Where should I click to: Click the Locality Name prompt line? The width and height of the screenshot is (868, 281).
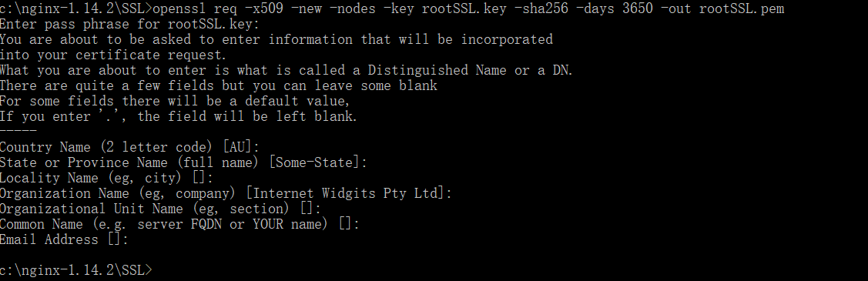(x=106, y=178)
